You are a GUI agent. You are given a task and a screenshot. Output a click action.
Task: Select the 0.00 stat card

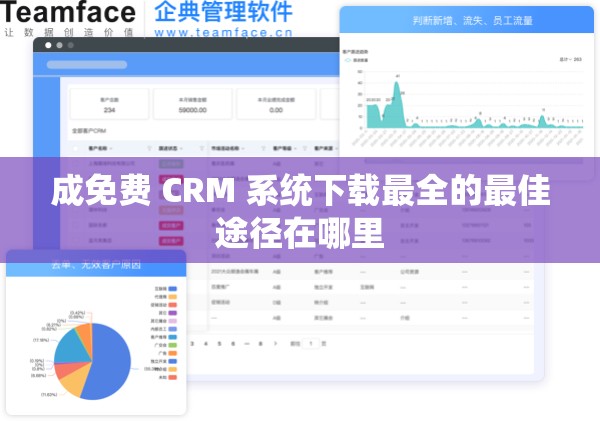pos(276,104)
